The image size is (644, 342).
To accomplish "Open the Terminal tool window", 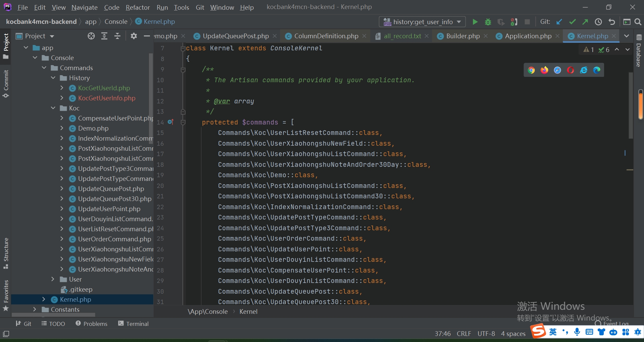I will point(133,324).
